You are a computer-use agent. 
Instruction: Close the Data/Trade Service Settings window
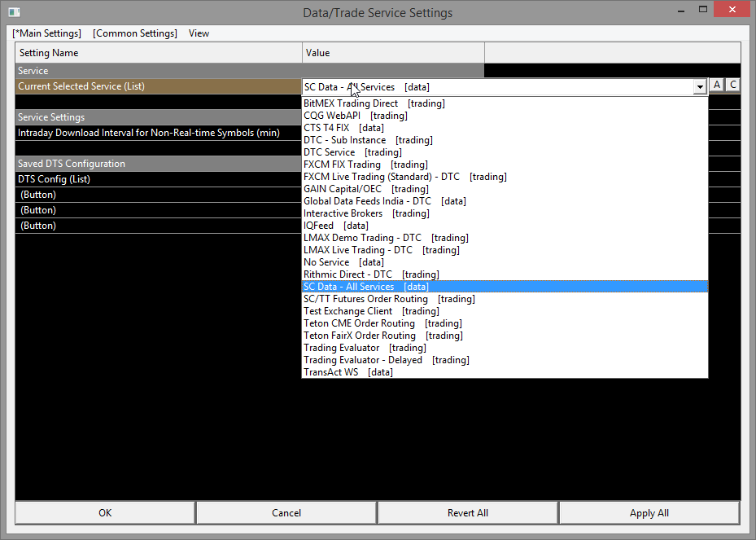pos(732,10)
